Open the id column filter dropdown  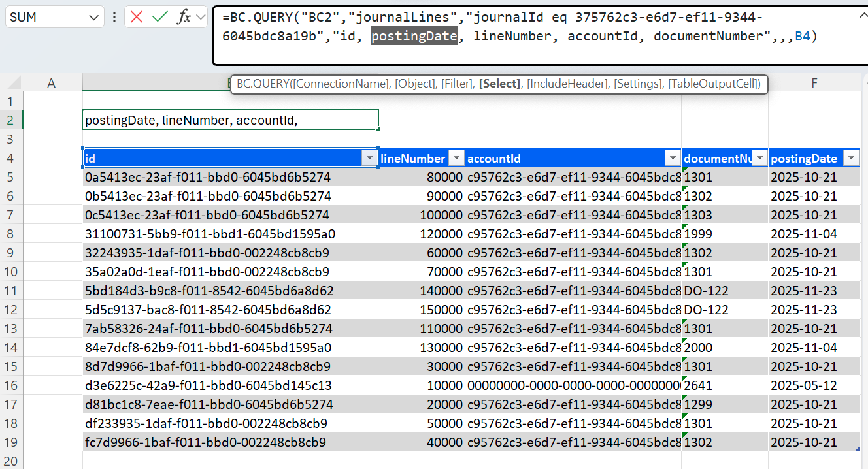369,159
